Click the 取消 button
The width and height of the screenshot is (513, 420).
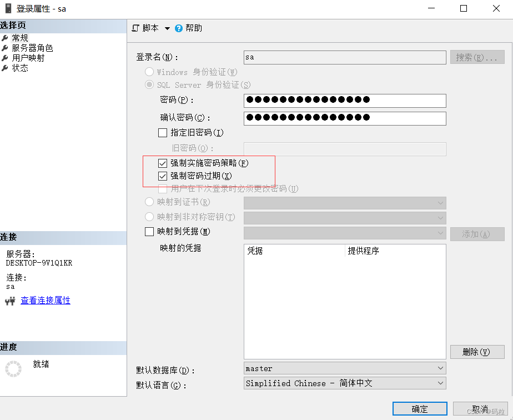pos(480,409)
